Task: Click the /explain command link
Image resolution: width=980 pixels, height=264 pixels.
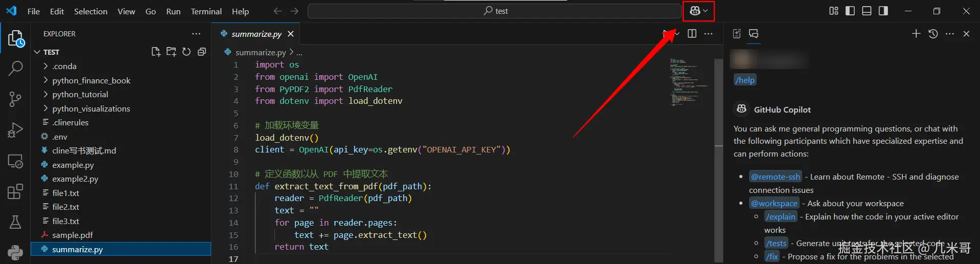Action: (781, 216)
